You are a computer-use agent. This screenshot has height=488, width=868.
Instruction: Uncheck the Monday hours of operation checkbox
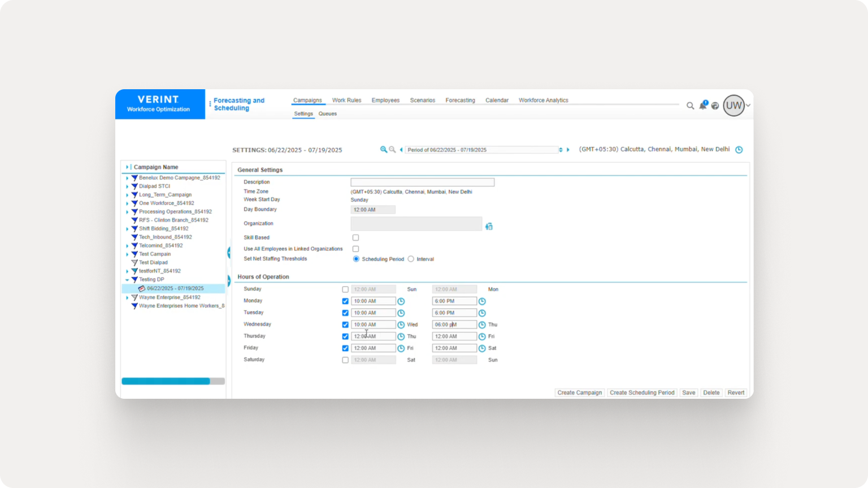(345, 301)
